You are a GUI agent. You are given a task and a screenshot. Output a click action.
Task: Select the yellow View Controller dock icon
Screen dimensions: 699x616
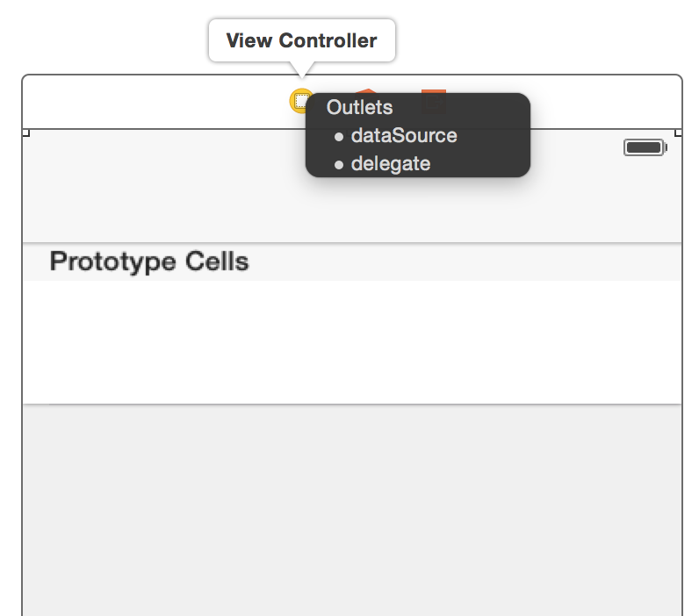click(x=300, y=101)
